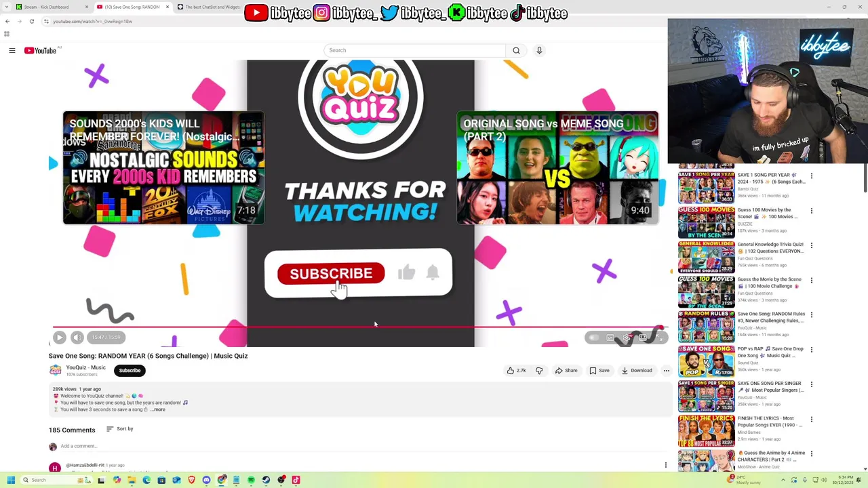Open the YouQuiz - Music channel name link
Image resolution: width=868 pixels, height=488 pixels.
tap(85, 367)
